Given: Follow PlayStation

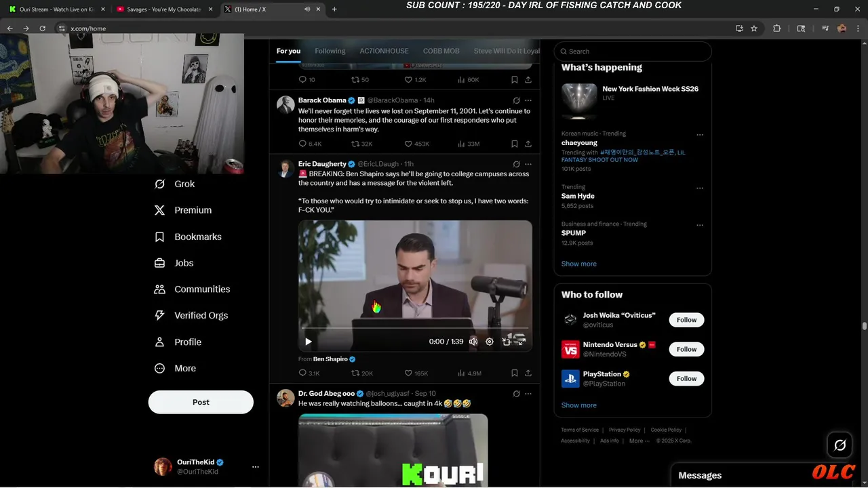Looking at the screenshot, I should click(x=686, y=378).
